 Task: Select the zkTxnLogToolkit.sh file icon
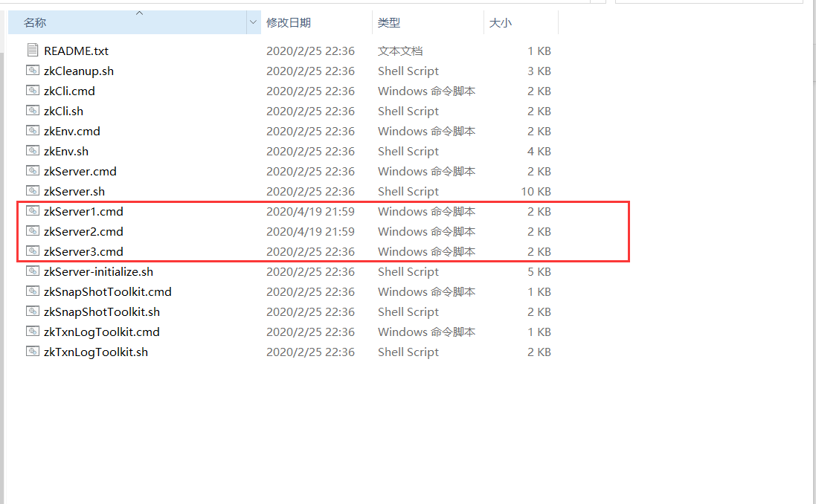32,352
